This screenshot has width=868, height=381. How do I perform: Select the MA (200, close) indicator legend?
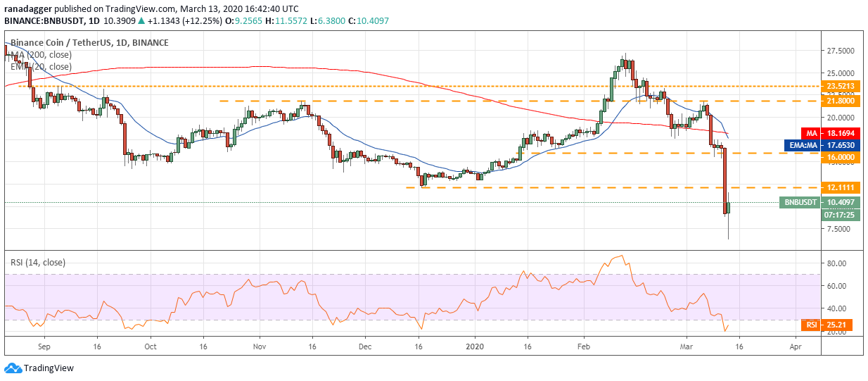pos(39,54)
